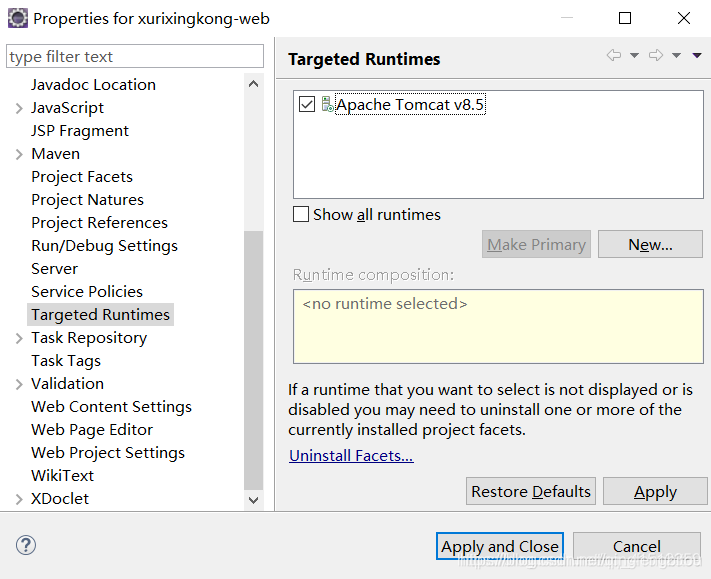Click the tree scrollbar up arrow
This screenshot has width=711, height=579.
click(253, 84)
